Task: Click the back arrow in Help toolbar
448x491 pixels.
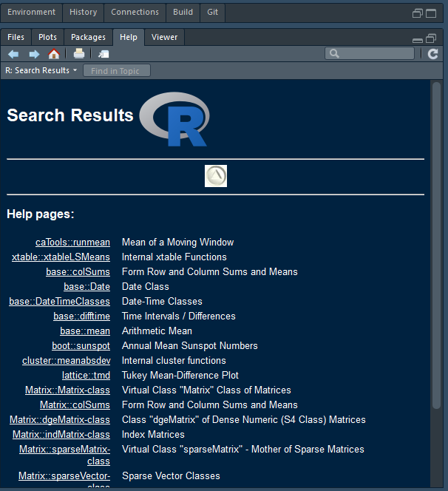Action: 13,54
